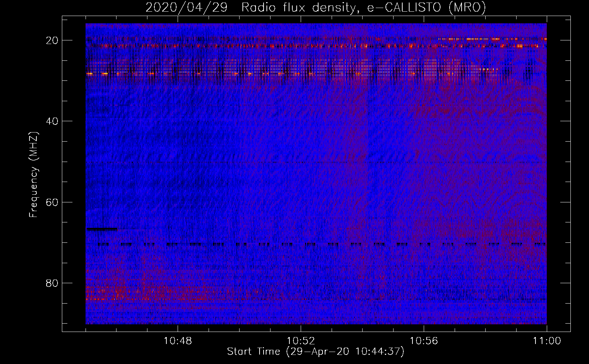Click the '40' frequency tick label
The width and height of the screenshot is (589, 364).
52,121
